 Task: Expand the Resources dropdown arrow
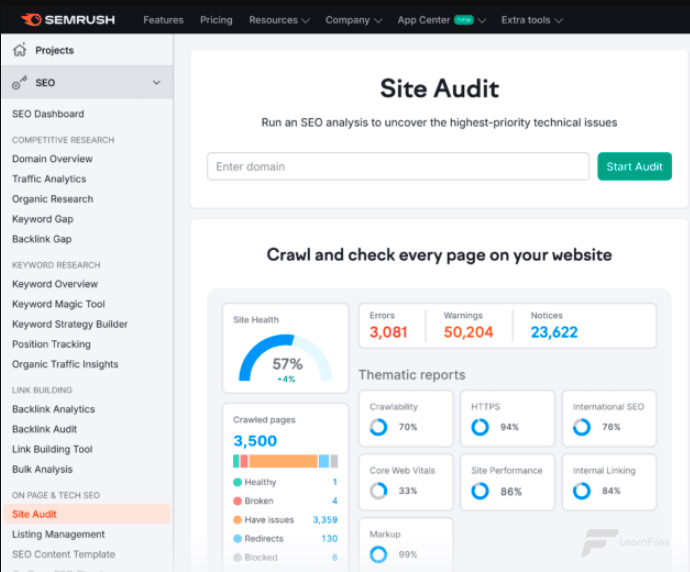[x=306, y=21]
